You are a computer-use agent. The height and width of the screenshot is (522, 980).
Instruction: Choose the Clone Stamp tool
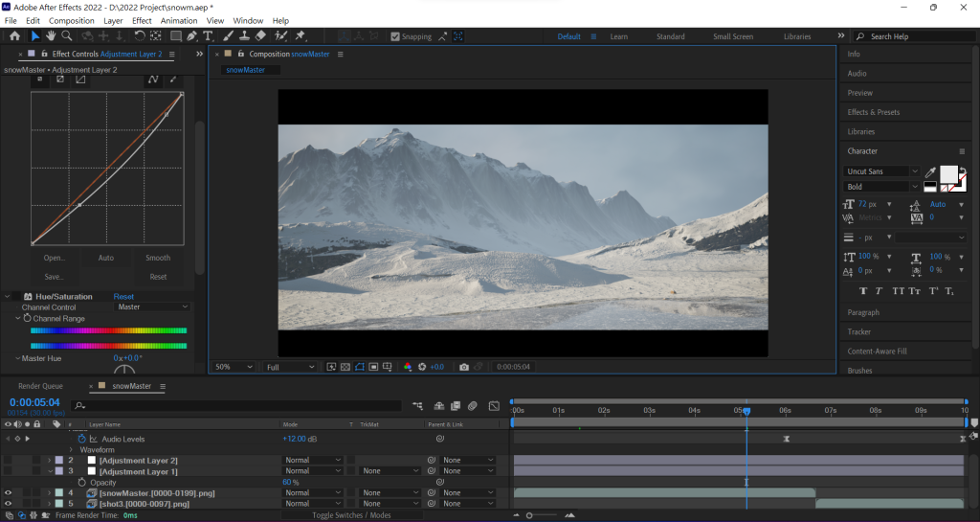point(245,36)
